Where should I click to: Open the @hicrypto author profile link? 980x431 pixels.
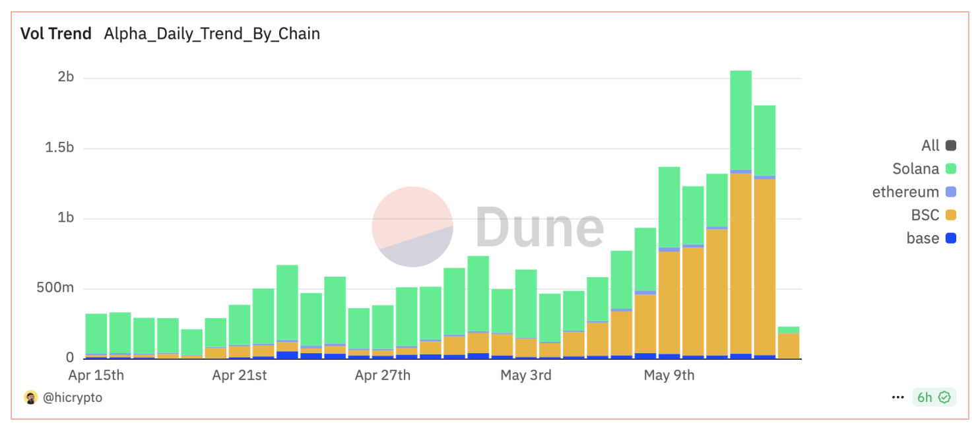click(x=72, y=397)
